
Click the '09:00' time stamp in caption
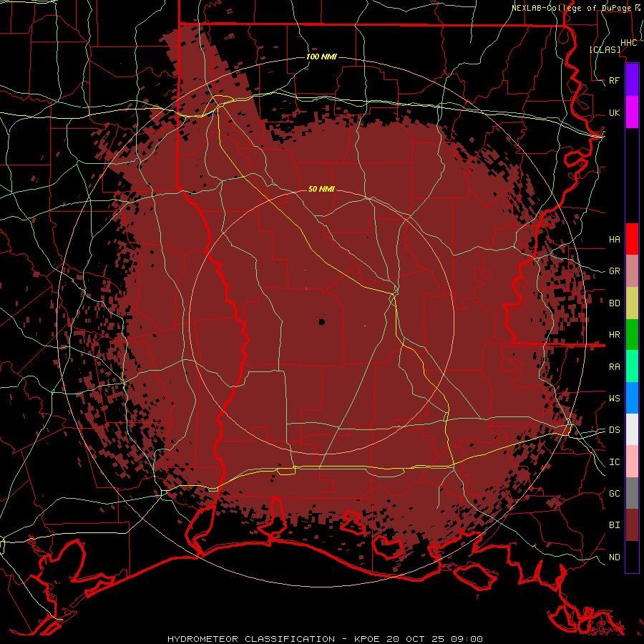[467, 639]
